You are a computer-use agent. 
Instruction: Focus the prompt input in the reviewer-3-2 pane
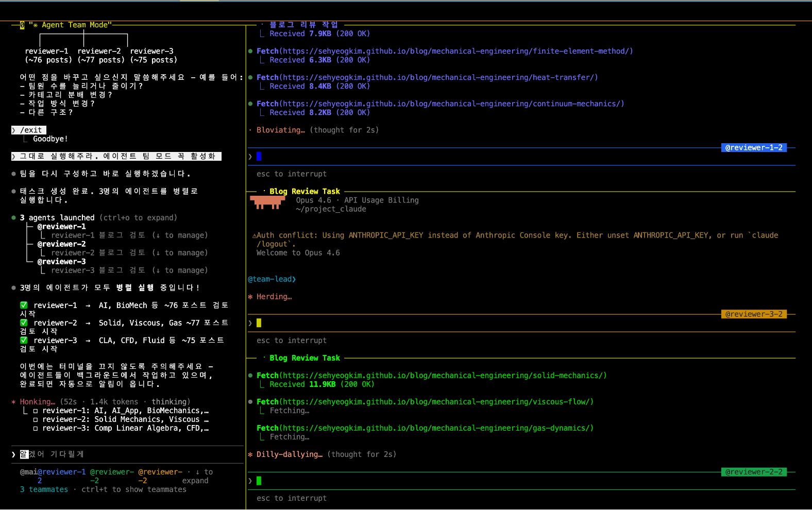click(x=521, y=323)
